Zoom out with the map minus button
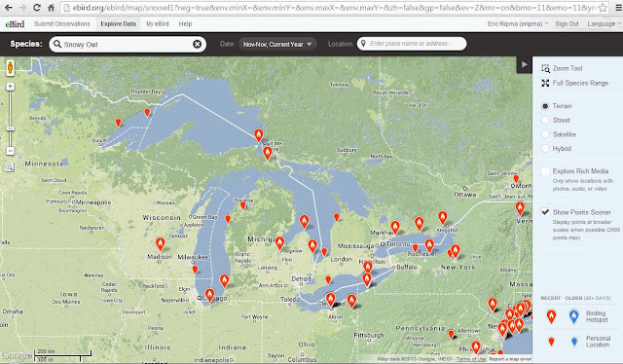This screenshot has height=364, width=623. click(x=11, y=151)
